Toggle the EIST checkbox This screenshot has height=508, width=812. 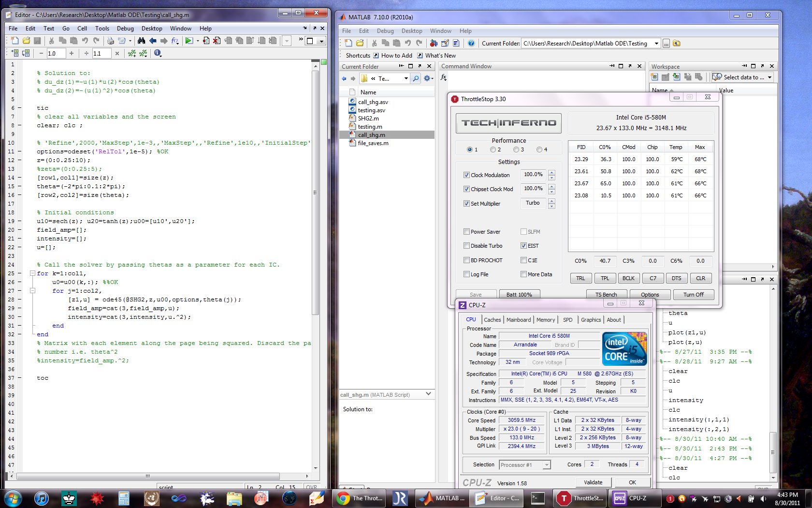pyautogui.click(x=523, y=246)
